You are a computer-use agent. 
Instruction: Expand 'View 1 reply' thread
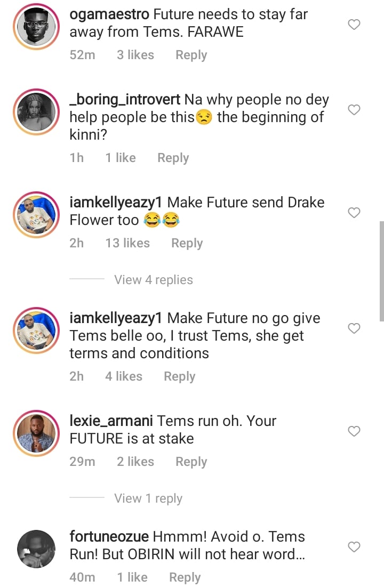coord(148,498)
